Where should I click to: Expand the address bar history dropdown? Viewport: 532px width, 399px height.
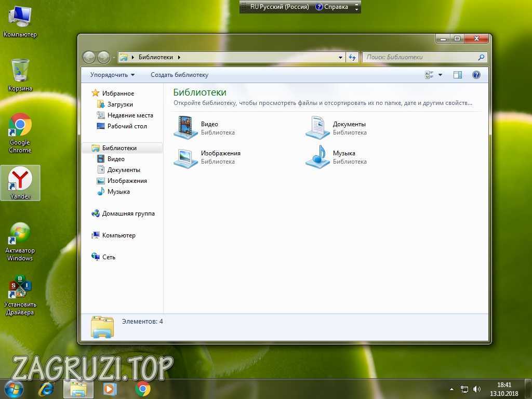(x=340, y=57)
